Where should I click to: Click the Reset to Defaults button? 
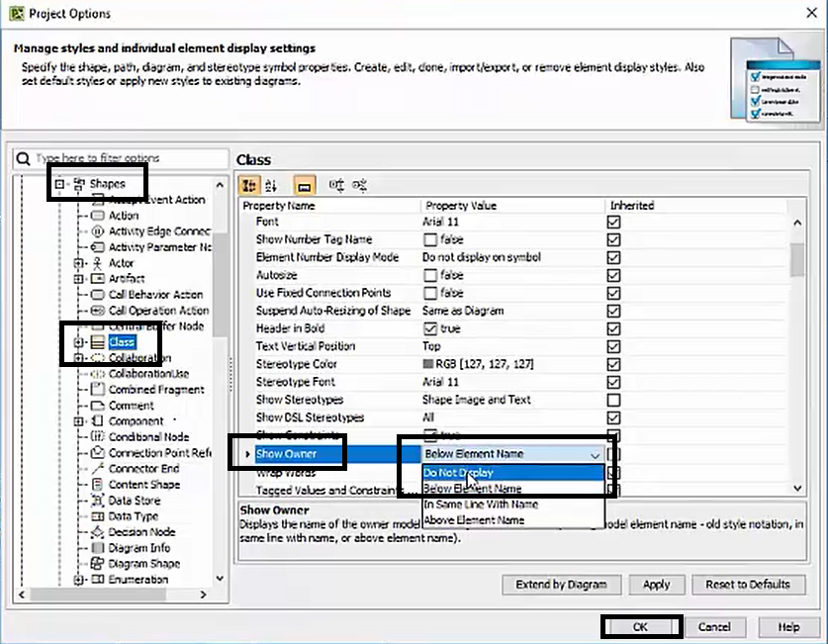coord(747,585)
